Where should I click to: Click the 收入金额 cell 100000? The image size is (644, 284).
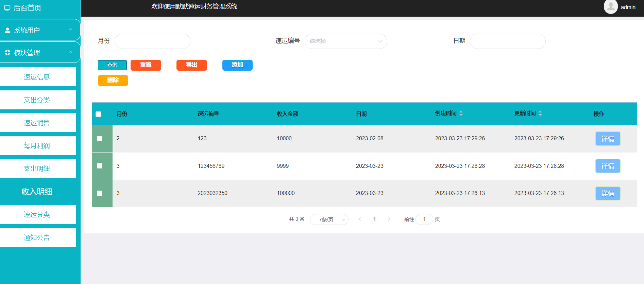(x=286, y=193)
